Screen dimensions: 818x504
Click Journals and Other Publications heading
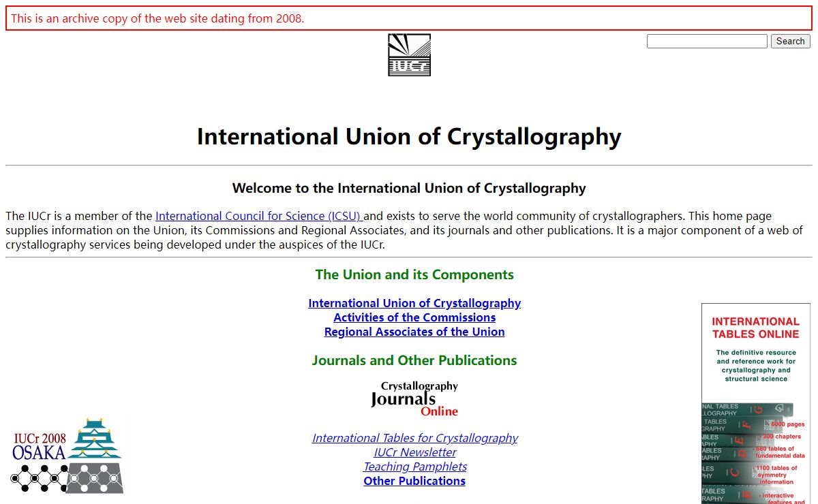(x=414, y=360)
